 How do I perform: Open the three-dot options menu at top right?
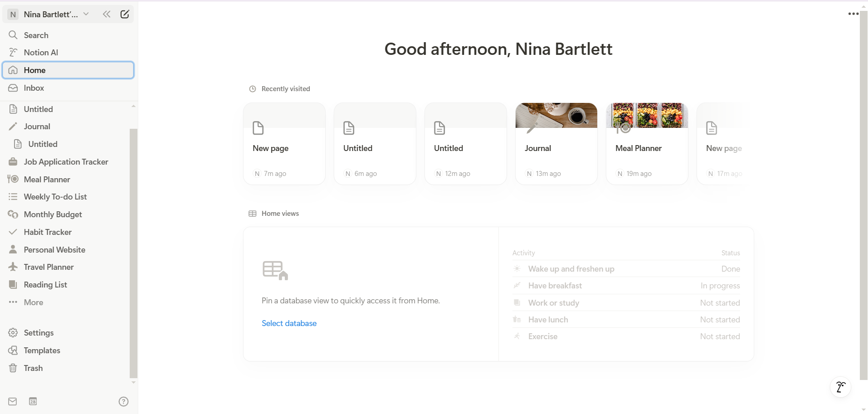(853, 14)
